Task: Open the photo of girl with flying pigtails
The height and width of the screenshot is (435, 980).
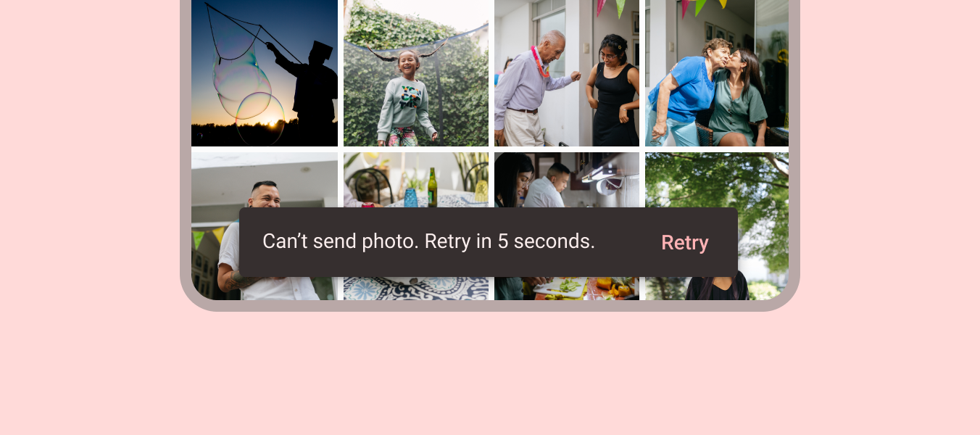Action: (416, 73)
